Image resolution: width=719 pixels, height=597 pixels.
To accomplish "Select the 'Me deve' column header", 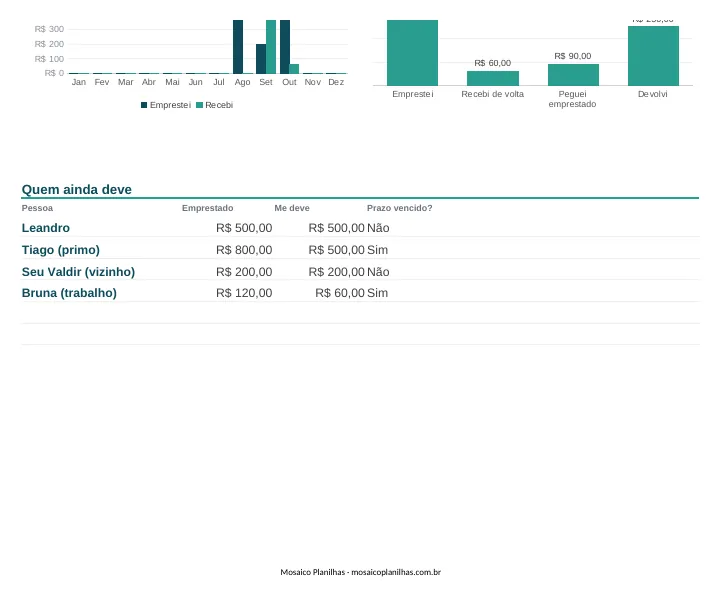I will [x=292, y=208].
